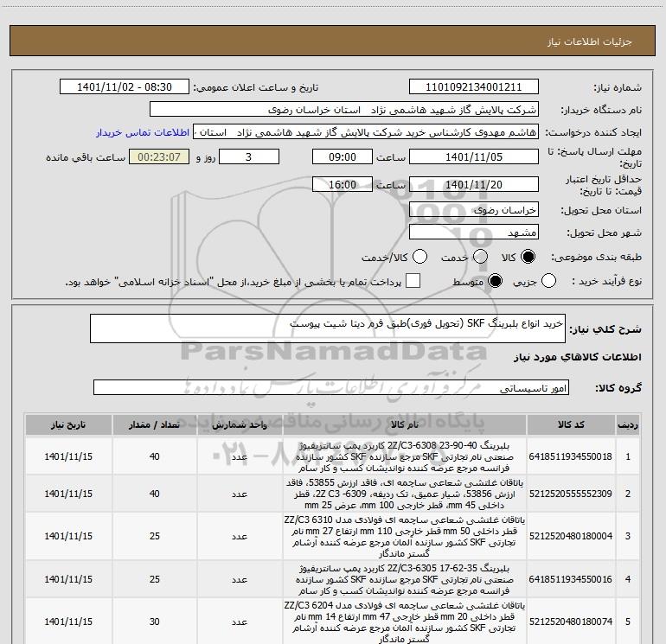The height and width of the screenshot is (644, 666).
Task: Click the شهر محل تحویل field showing مشهد
Action: click(473, 233)
